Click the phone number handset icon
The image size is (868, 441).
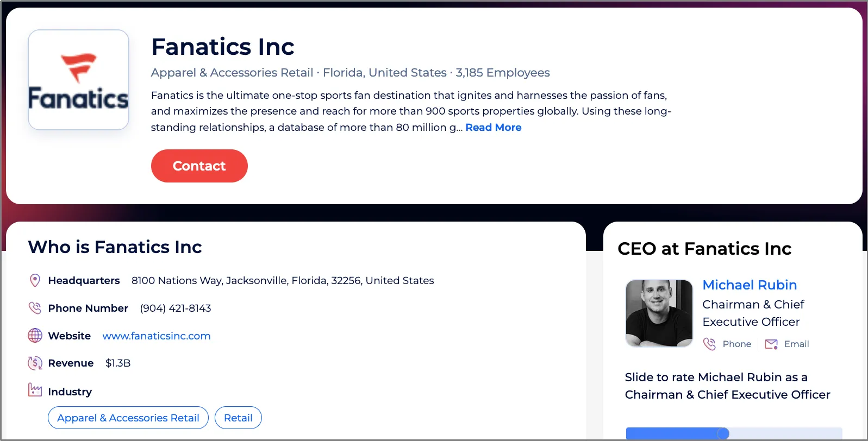[x=35, y=308]
